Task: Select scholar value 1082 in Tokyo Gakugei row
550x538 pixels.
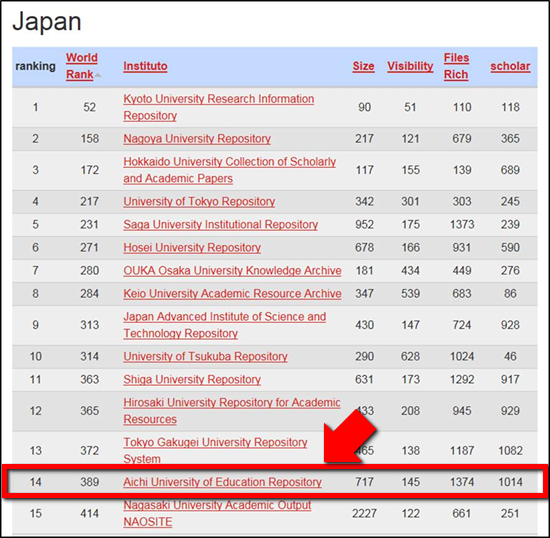Action: click(x=510, y=451)
